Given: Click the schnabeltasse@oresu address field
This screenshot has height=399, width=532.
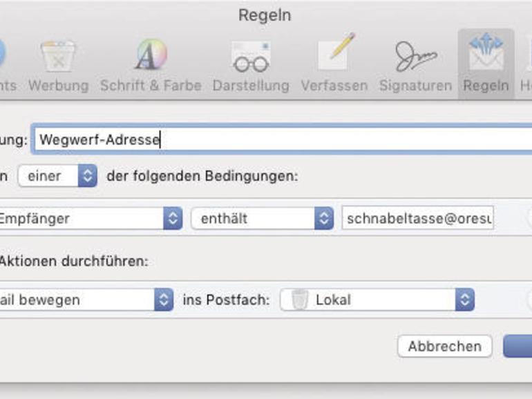Looking at the screenshot, I should [x=418, y=219].
